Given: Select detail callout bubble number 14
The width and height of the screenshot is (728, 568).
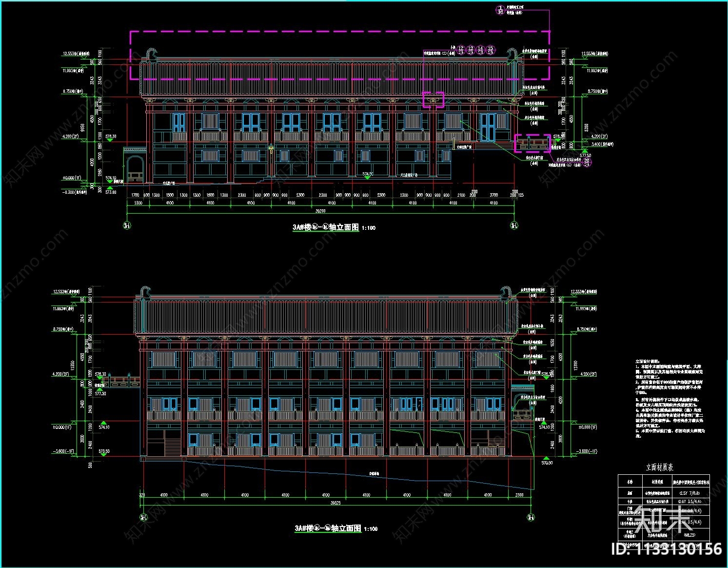Looking at the screenshot, I should pyautogui.click(x=481, y=50).
